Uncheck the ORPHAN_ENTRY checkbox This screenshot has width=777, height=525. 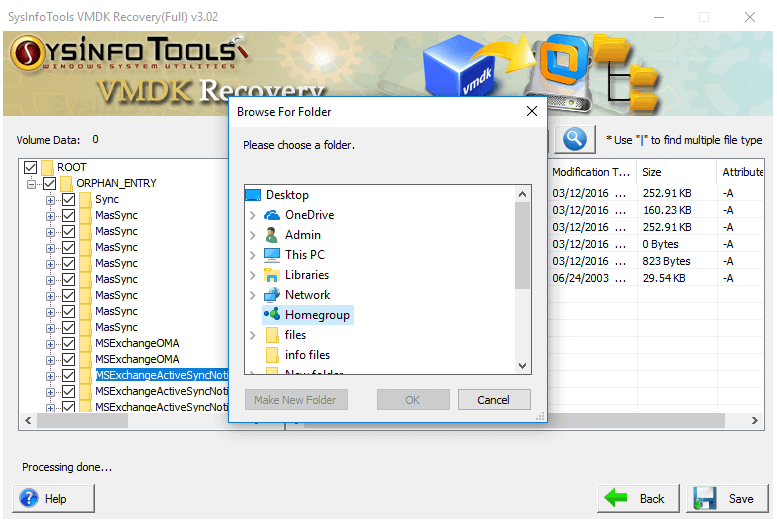point(50,183)
